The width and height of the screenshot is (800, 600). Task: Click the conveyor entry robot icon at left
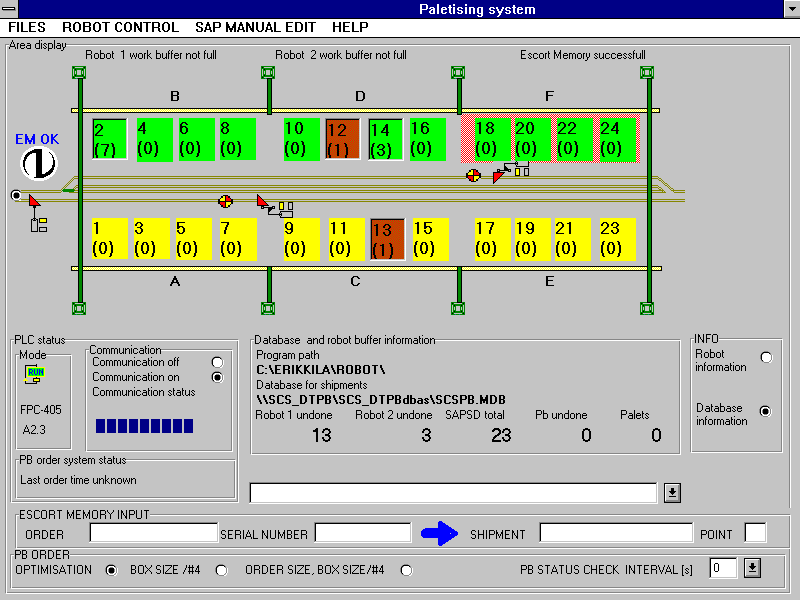tap(38, 213)
